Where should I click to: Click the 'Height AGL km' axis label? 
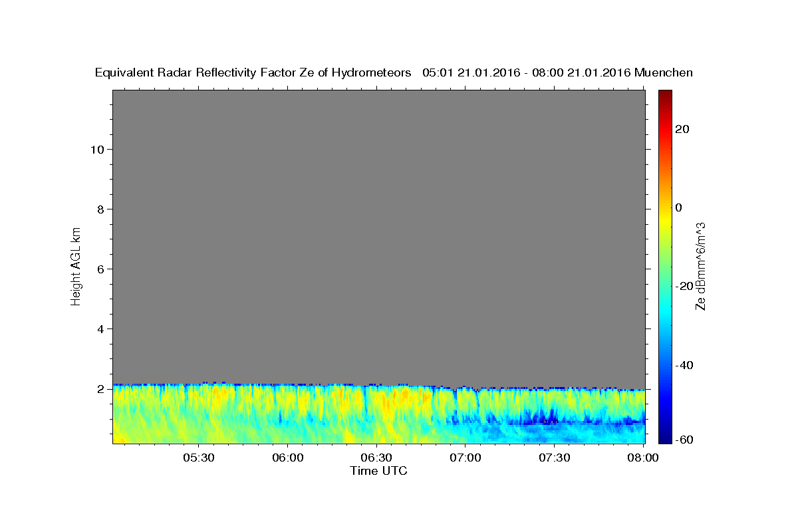pyautogui.click(x=76, y=265)
